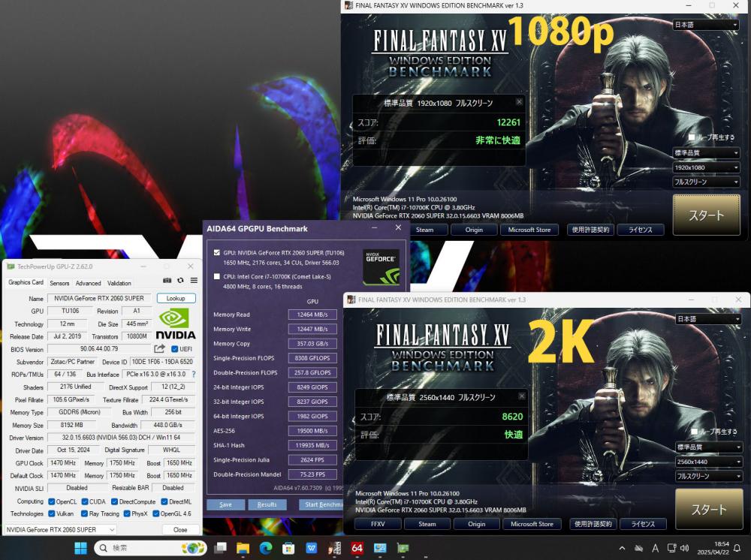This screenshot has width=751, height=560.
Task: Click GPU-Z taskbar icon
Action: 403,548
